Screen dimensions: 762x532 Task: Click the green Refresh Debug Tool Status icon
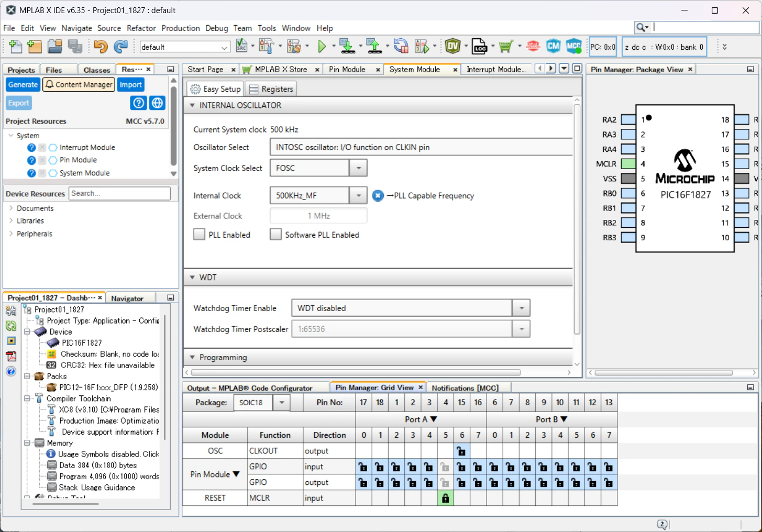[x=11, y=326]
